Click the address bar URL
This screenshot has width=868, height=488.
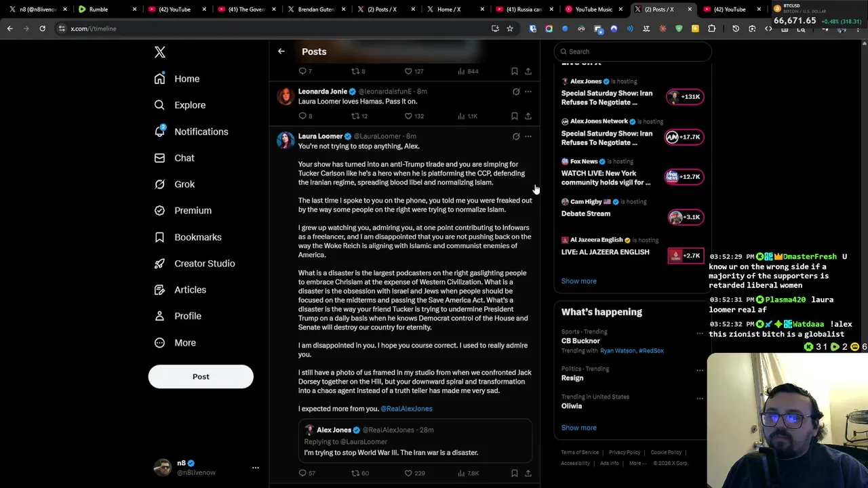tap(94, 28)
